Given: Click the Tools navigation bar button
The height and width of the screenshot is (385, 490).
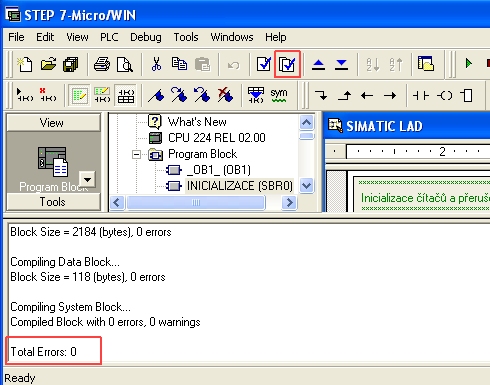Looking at the screenshot, I should click(53, 202).
